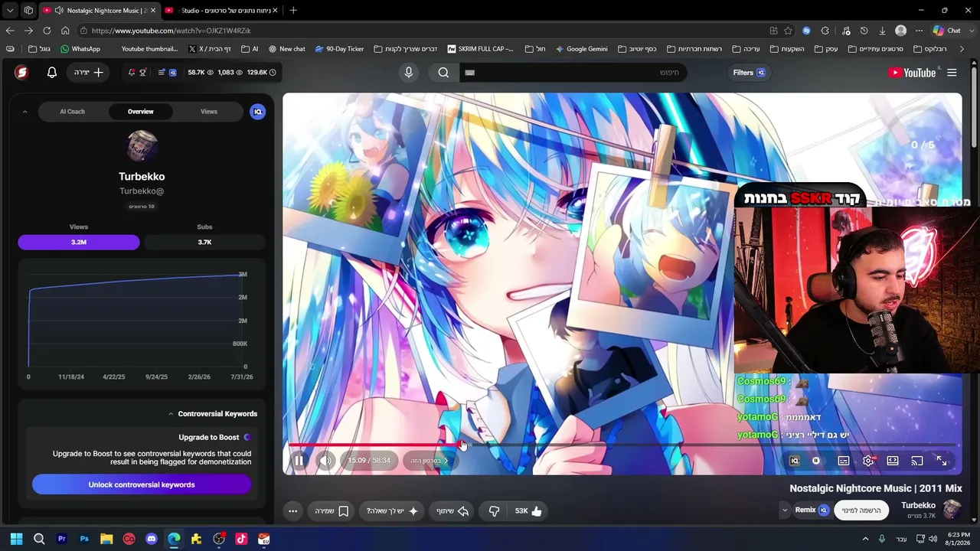This screenshot has height=551, width=980.
Task: Bookmark this page with the star icon
Action: click(788, 31)
